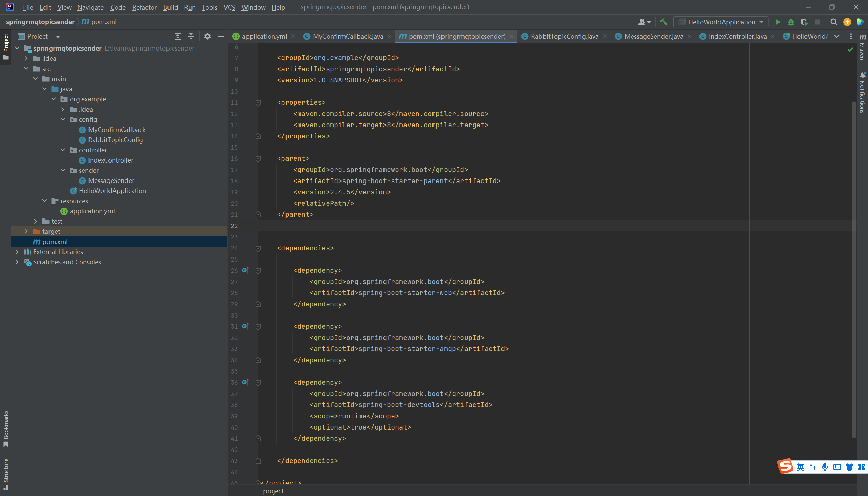Open Project panel settings gear

[x=207, y=36]
